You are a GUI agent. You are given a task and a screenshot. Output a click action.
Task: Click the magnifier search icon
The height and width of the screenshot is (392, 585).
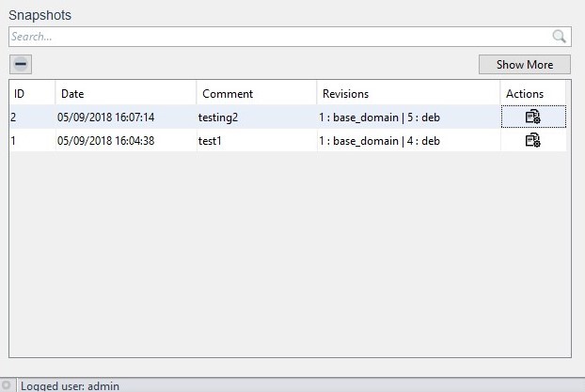[x=560, y=37]
